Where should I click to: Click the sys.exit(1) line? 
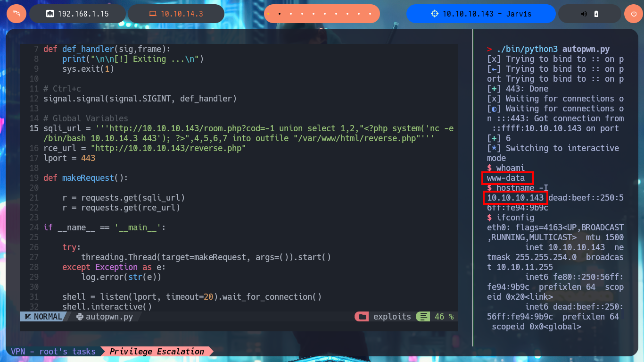(x=88, y=69)
